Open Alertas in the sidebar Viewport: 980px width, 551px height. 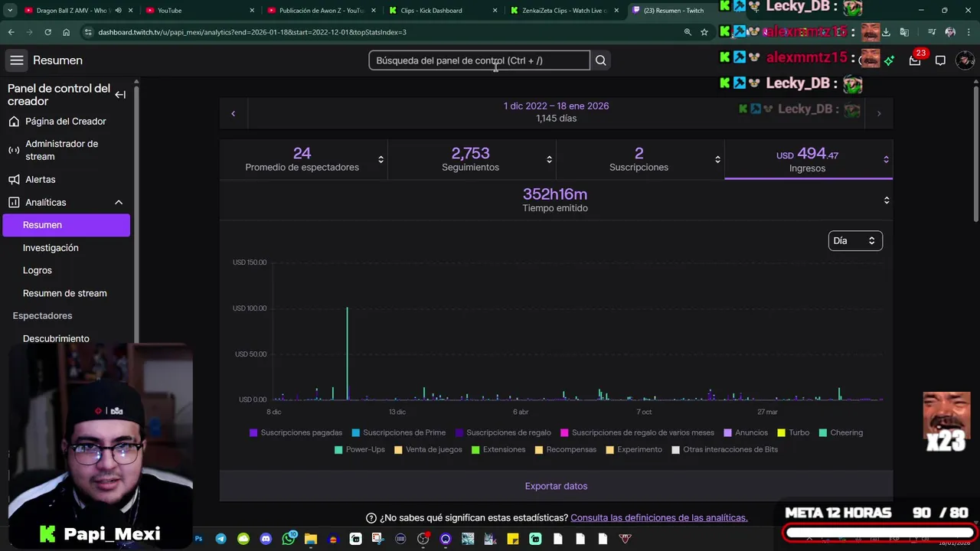[40, 179]
